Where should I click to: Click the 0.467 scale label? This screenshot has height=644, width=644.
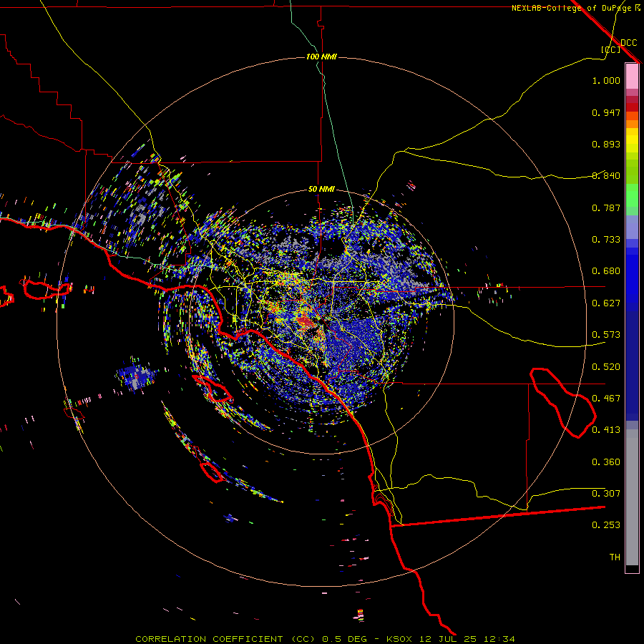606,399
